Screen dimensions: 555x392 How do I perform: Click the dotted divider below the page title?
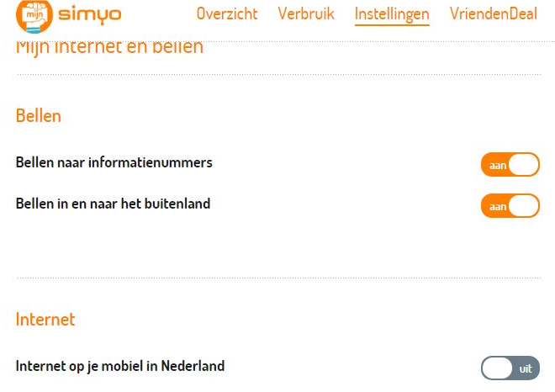(x=277, y=75)
